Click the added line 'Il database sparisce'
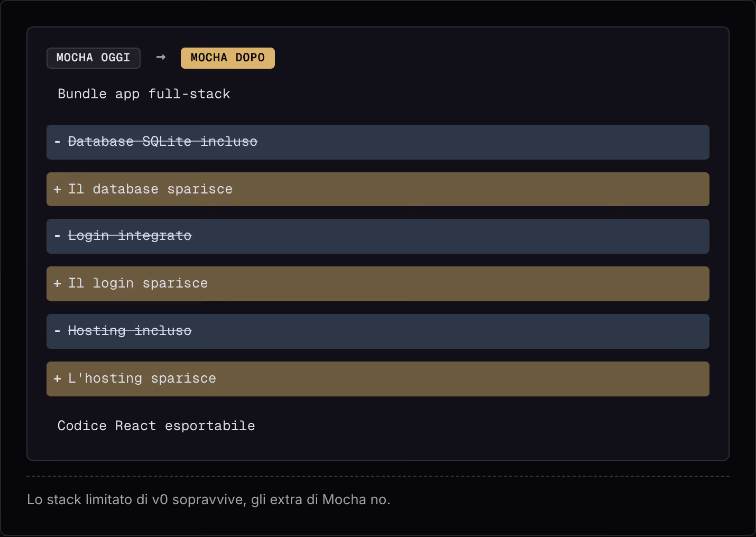This screenshot has width=756, height=537. (378, 189)
